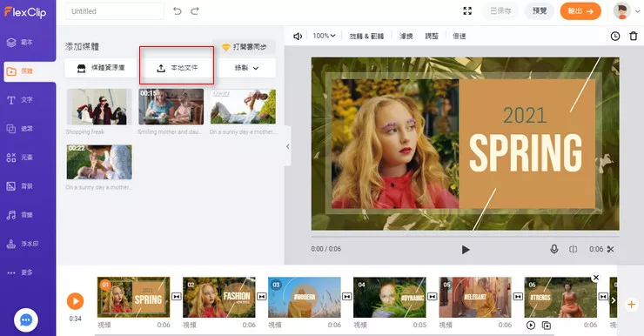Open the 媒體資源庫 stock media library
Viewport: 644px width, 336px height.
(x=101, y=68)
